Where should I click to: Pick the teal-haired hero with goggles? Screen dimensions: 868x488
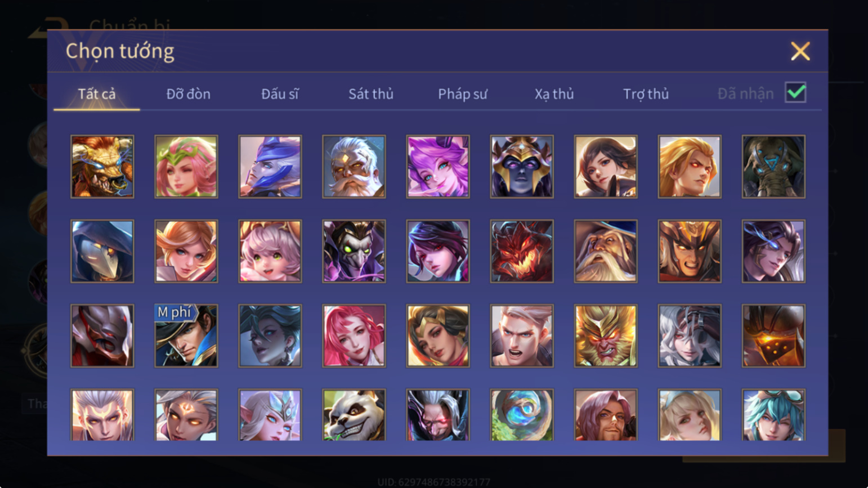[x=773, y=415]
